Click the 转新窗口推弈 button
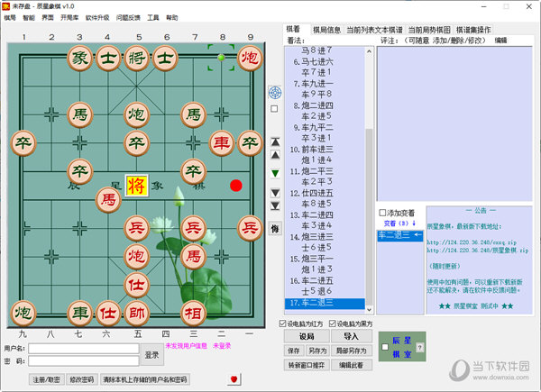Screen dimensions: 541x392 coord(307,365)
